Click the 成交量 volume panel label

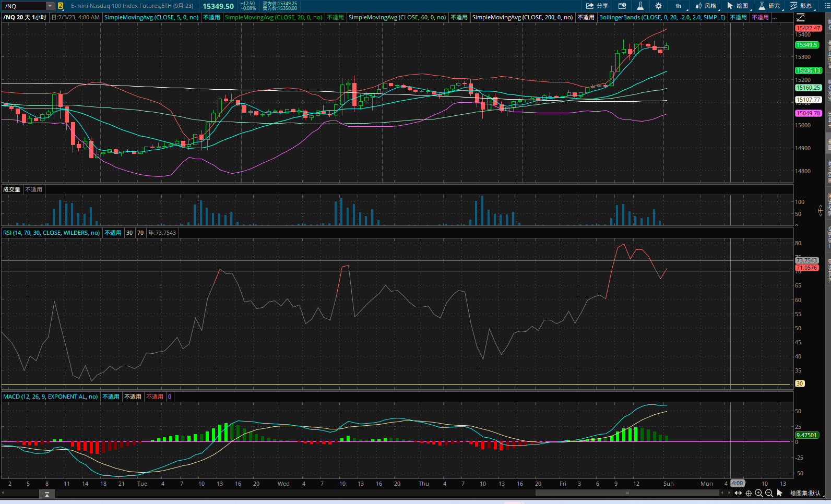pyautogui.click(x=11, y=189)
